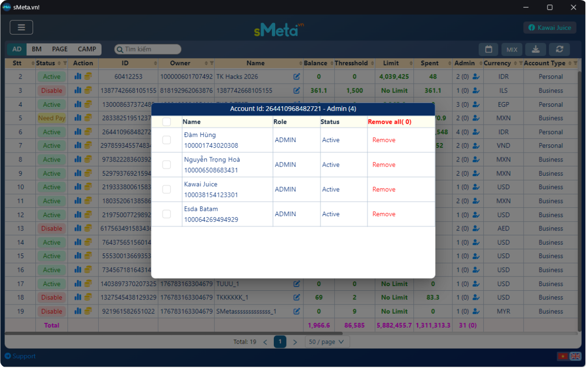Screen dimensions: 588x368
Task: Edit the name of TUUU_1
Action: click(x=297, y=284)
